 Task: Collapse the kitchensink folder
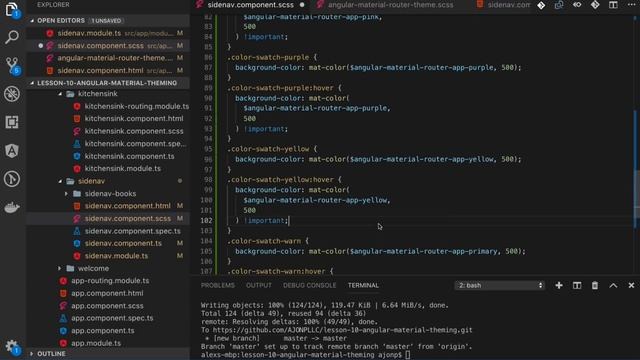click(x=60, y=94)
